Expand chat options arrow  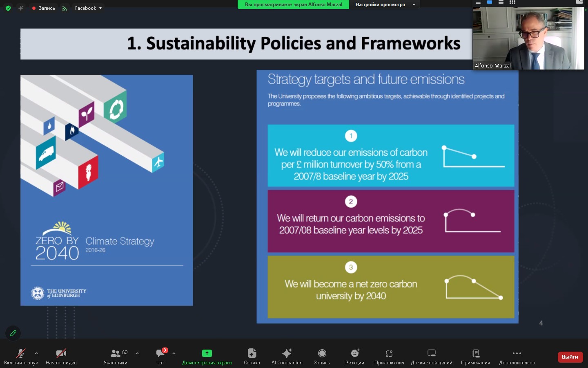pyautogui.click(x=174, y=353)
